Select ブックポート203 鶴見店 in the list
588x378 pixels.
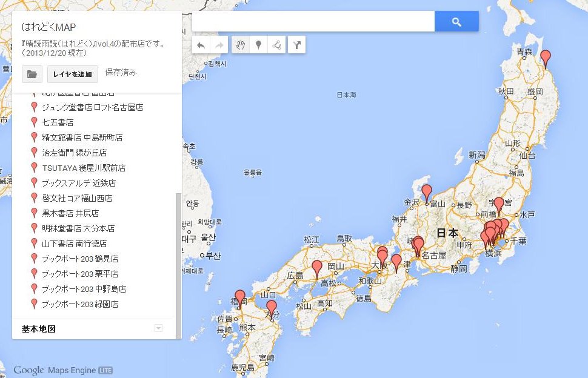point(80,259)
